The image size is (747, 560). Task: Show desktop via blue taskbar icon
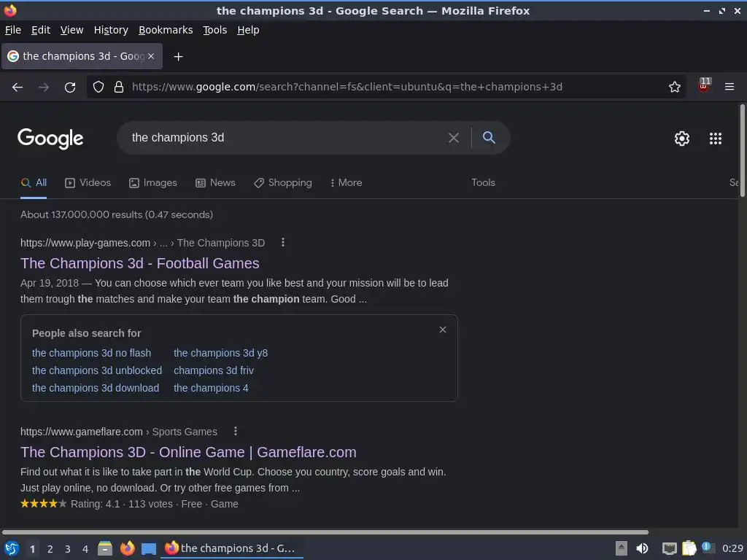point(149,549)
